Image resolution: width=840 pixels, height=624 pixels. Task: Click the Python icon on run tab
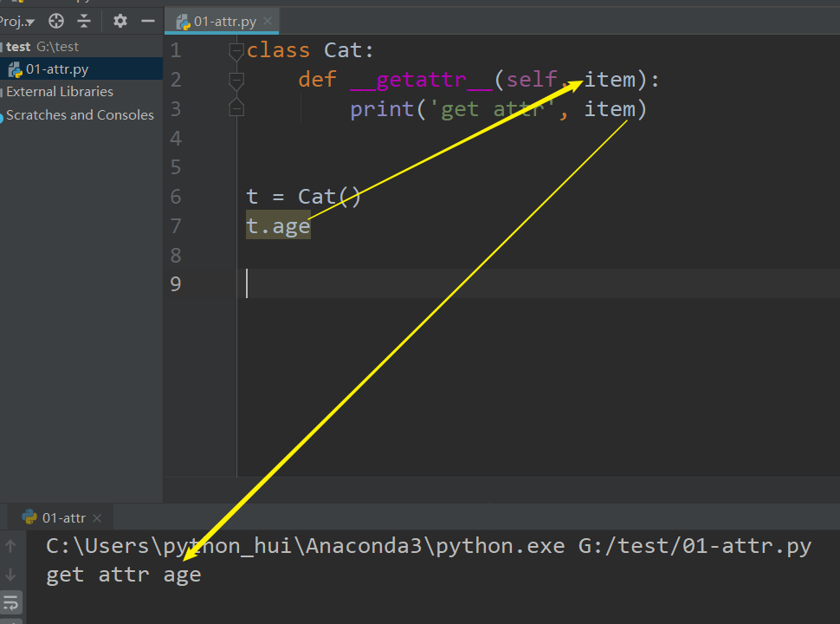[x=29, y=517]
